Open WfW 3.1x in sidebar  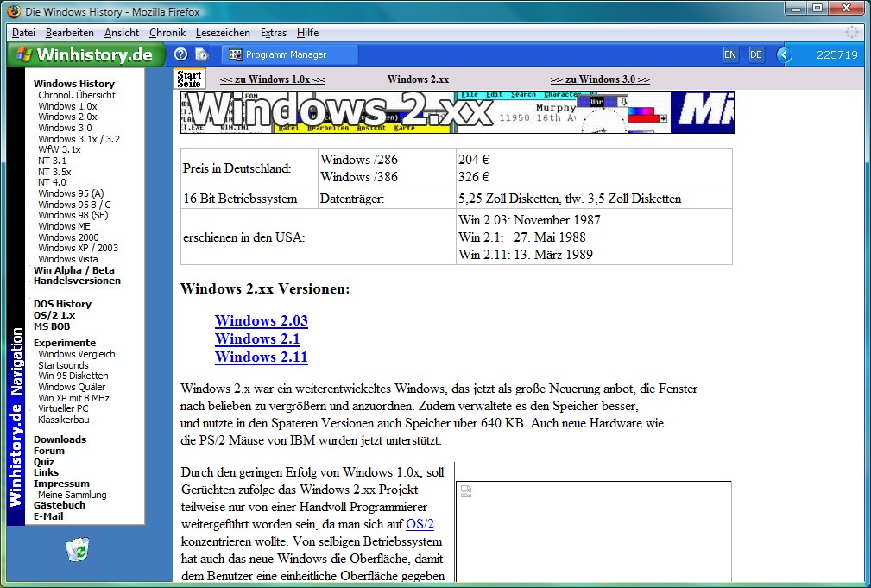point(60,149)
